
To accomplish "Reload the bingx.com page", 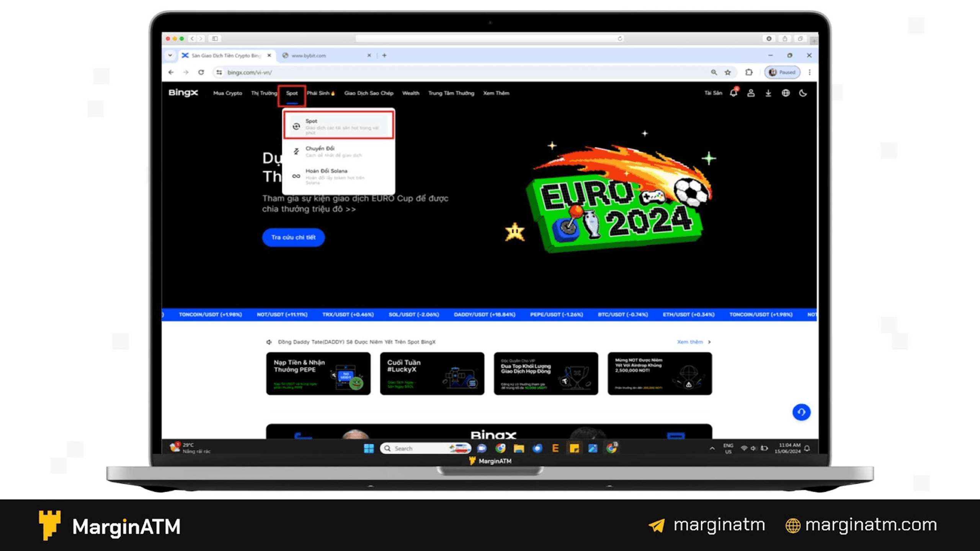I will (201, 72).
